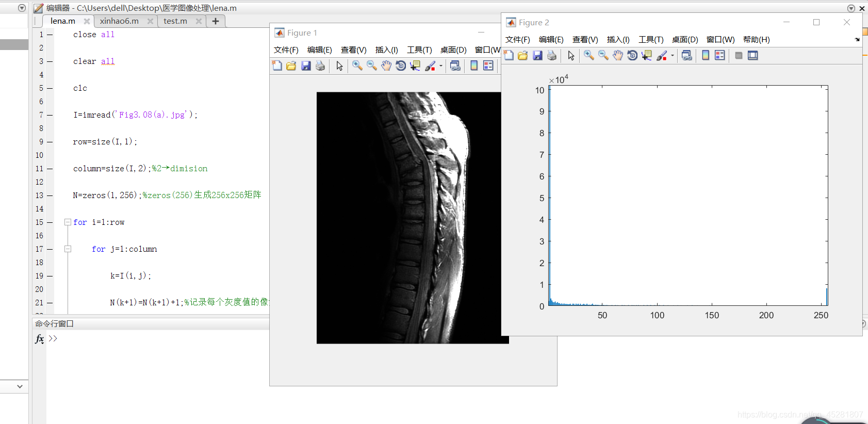Select Edit Plot arrow in Figure 1
The image size is (868, 424).
(339, 66)
